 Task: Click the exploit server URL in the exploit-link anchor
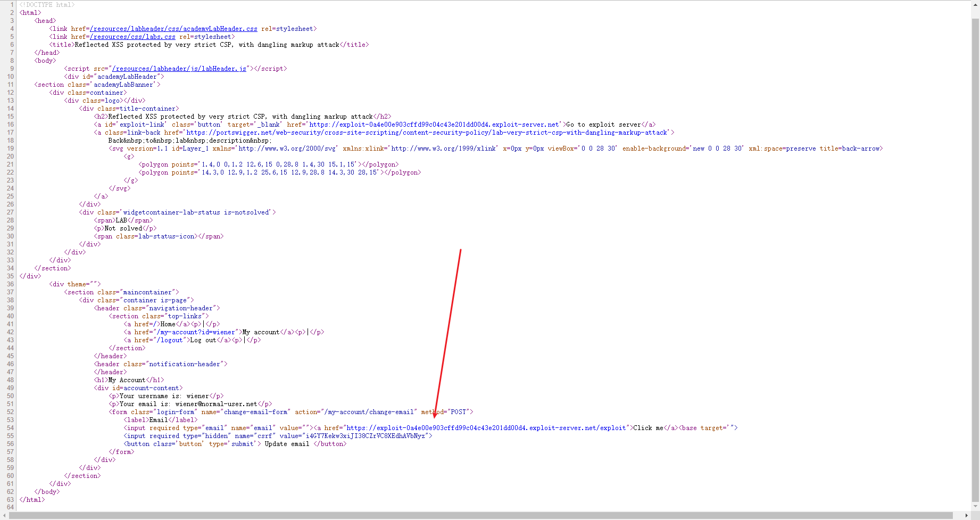434,125
